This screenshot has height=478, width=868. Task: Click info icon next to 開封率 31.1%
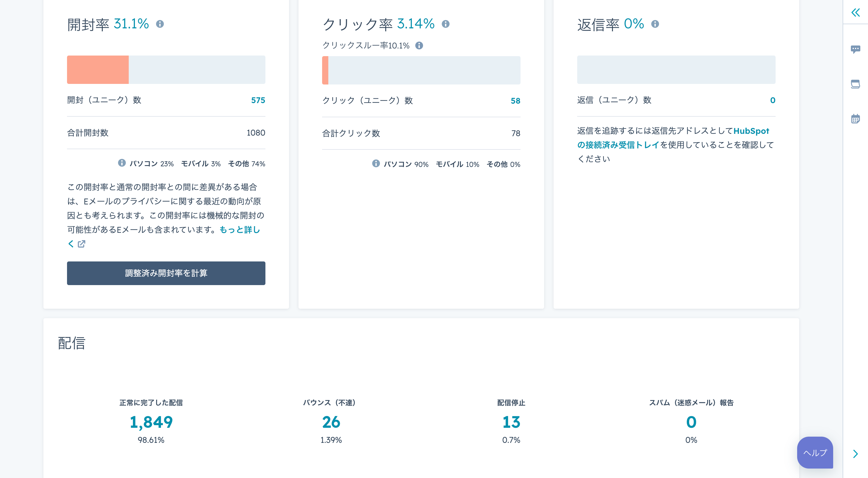160,24
